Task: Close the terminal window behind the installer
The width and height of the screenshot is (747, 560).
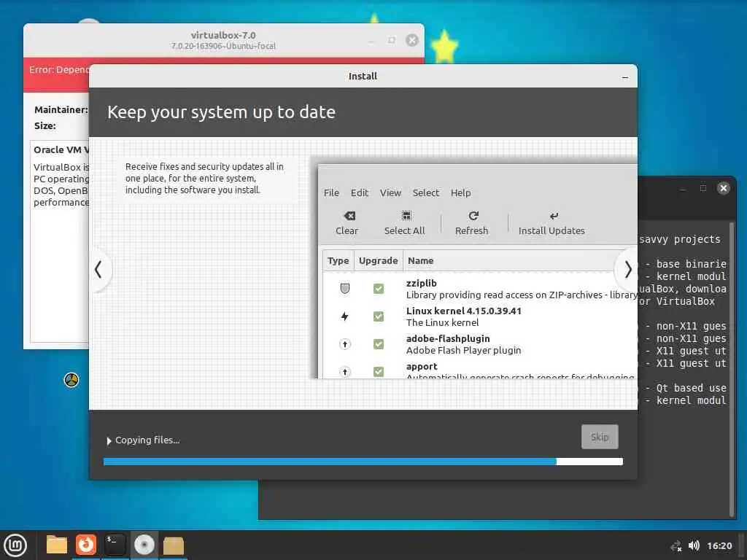Action: pyautogui.click(x=723, y=188)
